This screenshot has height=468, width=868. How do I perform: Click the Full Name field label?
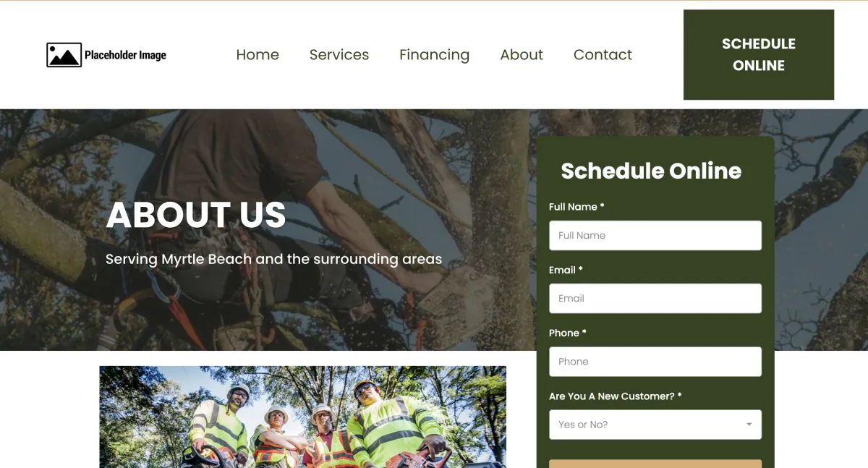576,207
